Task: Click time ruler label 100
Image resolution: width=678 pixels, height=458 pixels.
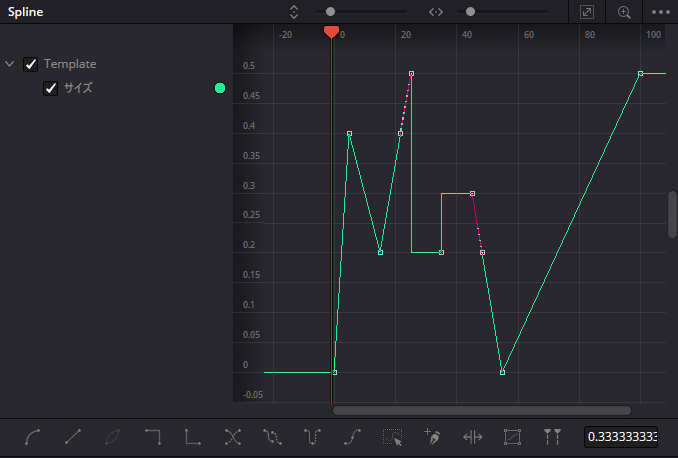Action: point(653,35)
